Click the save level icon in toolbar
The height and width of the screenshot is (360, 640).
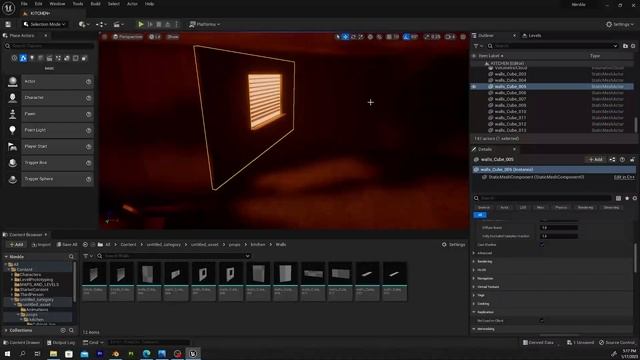pos(8,24)
